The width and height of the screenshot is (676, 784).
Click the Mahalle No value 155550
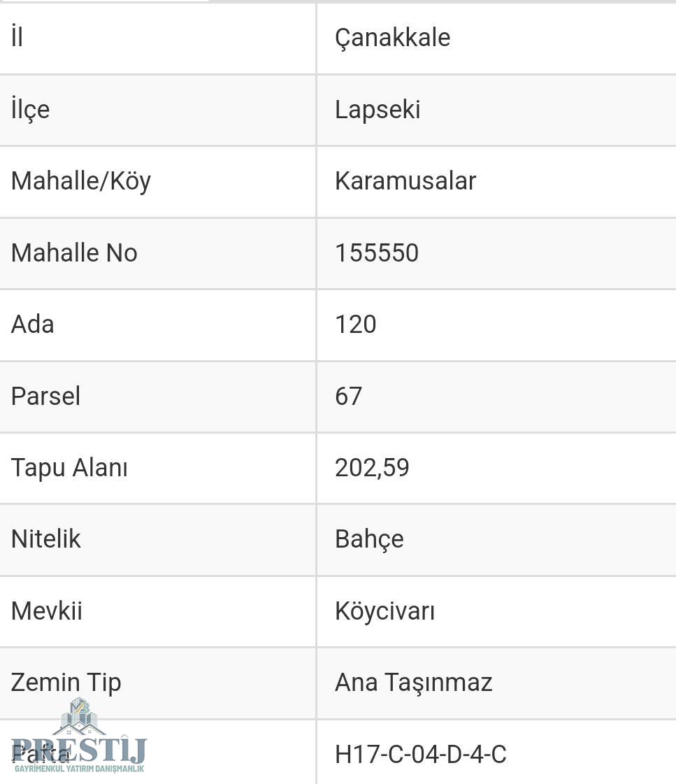(x=377, y=252)
